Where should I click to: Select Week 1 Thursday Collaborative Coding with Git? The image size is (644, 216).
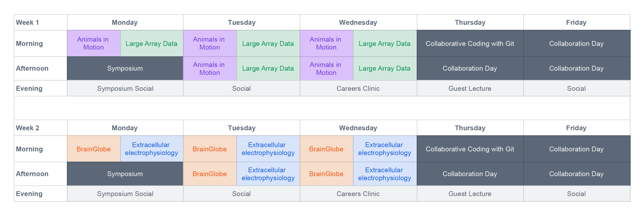click(470, 43)
